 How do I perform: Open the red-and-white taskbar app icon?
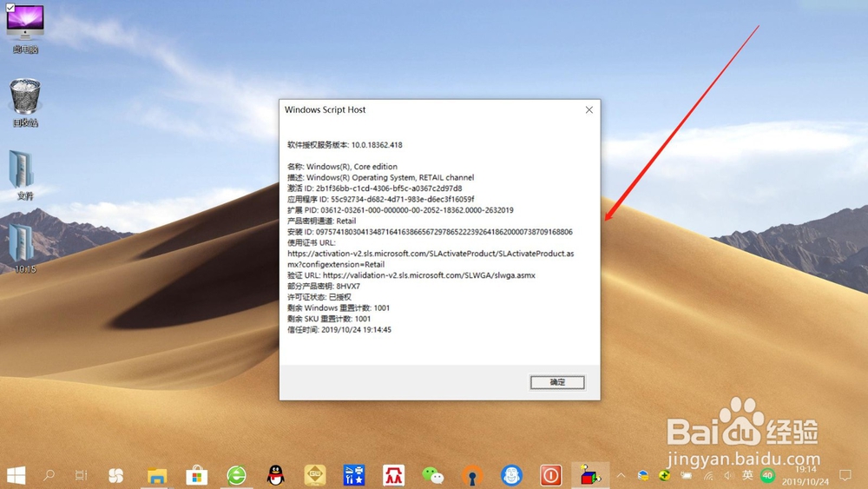(393, 475)
